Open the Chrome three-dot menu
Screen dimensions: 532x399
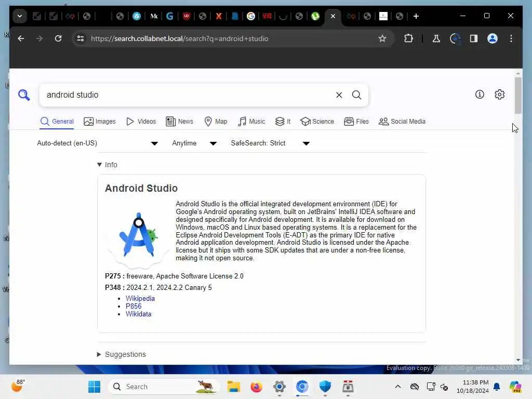(x=511, y=38)
